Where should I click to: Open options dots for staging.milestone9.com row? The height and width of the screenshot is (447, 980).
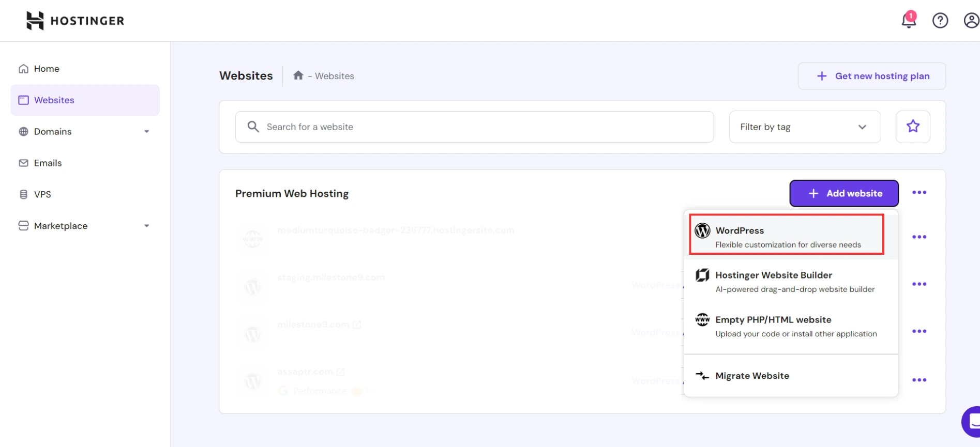[x=919, y=284]
